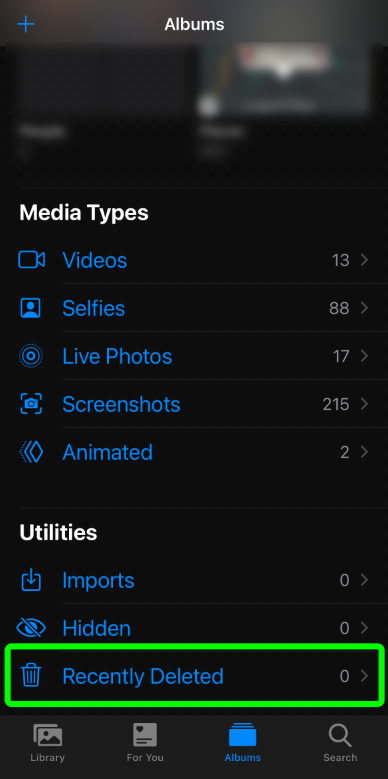Tap the Live Photos concentric circles icon
Viewport: 388px width, 779px height.
pos(31,356)
